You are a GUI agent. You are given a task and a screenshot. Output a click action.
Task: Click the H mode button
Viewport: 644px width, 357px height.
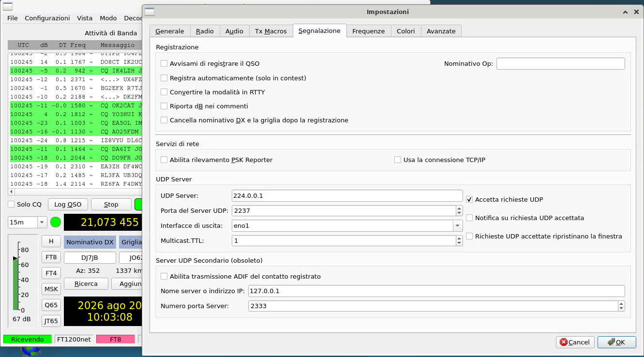pos(51,241)
